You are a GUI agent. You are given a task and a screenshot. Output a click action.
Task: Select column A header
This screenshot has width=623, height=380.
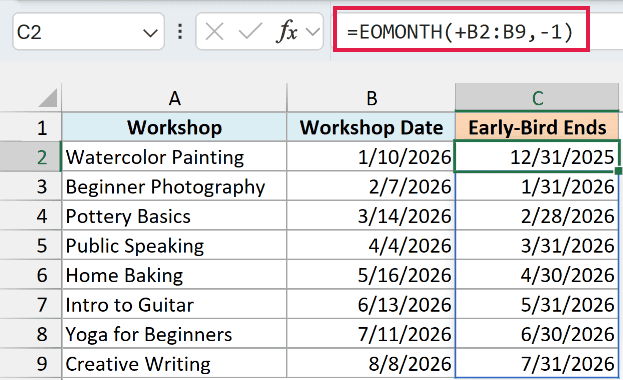tap(174, 98)
